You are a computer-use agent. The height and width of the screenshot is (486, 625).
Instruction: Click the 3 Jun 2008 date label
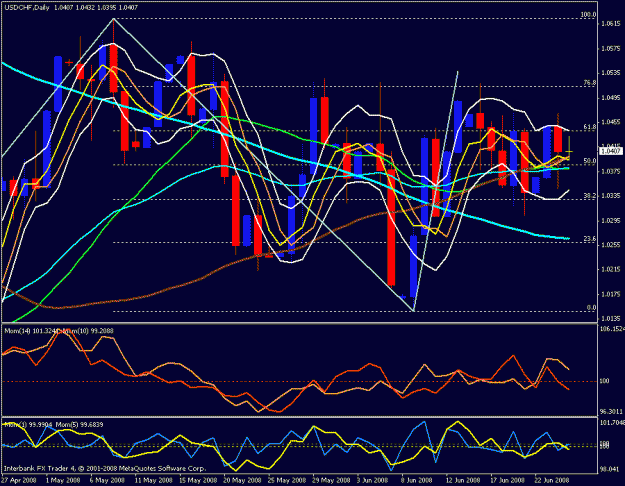[372, 480]
